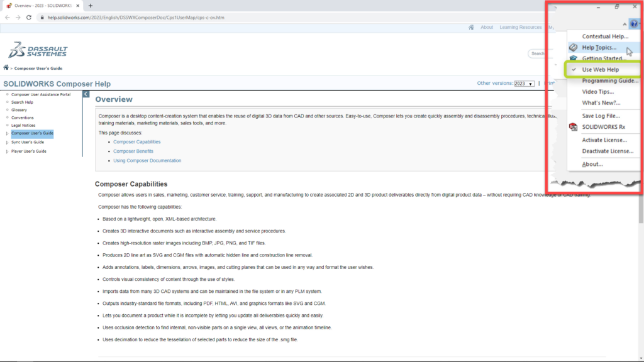Open the Other versions 2023 dropdown
The height and width of the screenshot is (362, 644).
(x=524, y=84)
